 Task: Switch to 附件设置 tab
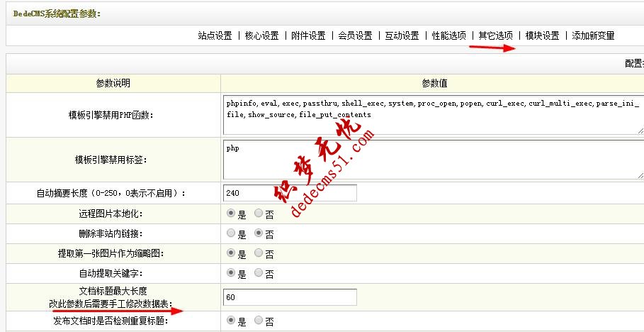point(308,35)
